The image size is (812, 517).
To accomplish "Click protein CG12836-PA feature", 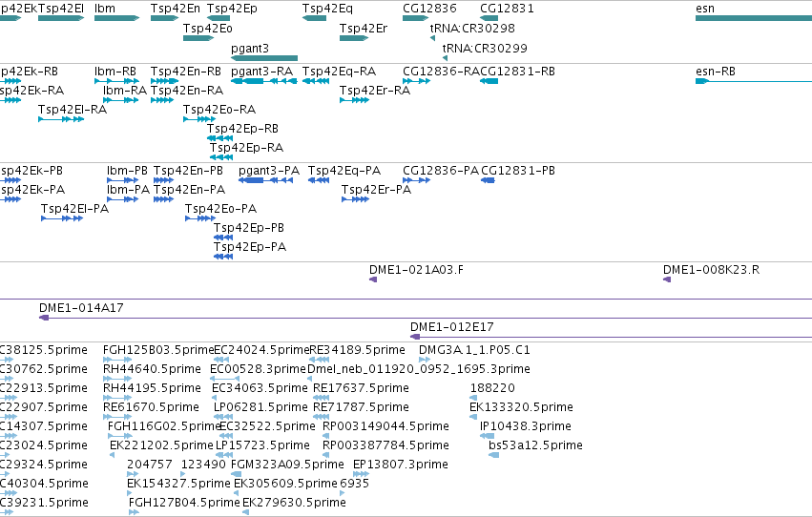I will [416, 180].
